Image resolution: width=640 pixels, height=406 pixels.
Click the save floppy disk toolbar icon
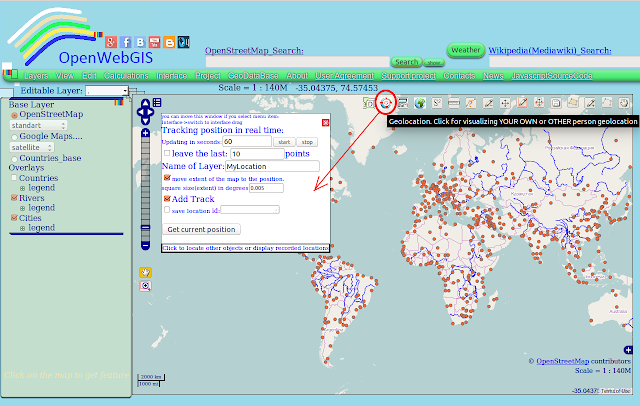(556, 103)
